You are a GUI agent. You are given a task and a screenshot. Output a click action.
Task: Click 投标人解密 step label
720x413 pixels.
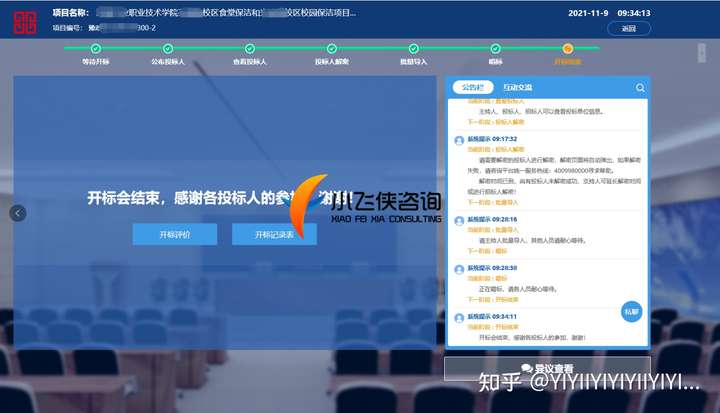[332, 62]
